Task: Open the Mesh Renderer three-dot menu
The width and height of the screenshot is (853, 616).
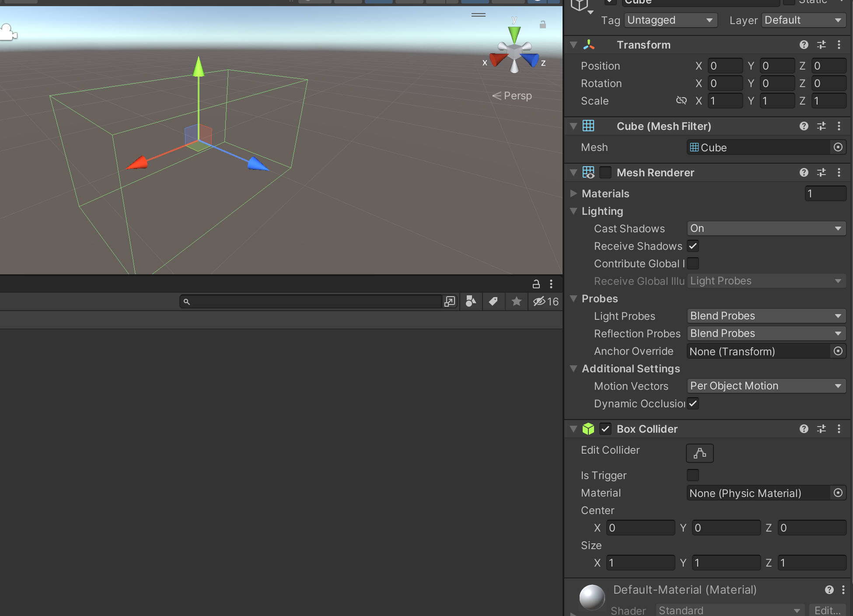Action: 839,172
